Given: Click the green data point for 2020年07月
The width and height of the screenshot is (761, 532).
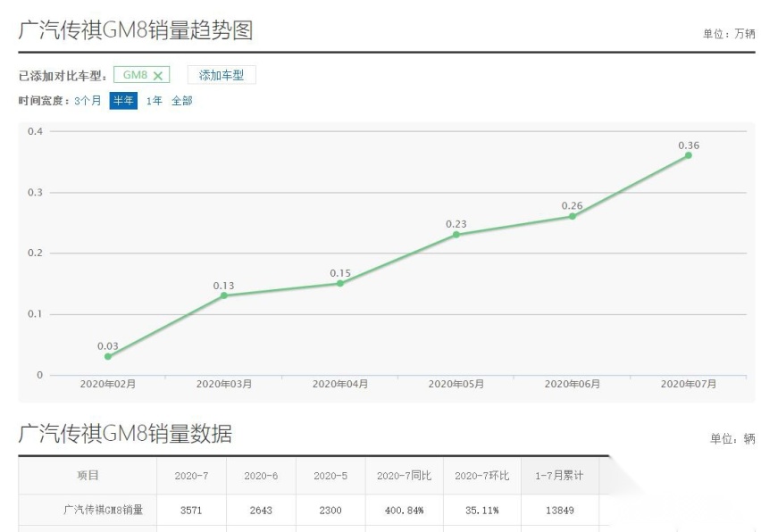Looking at the screenshot, I should [688, 155].
